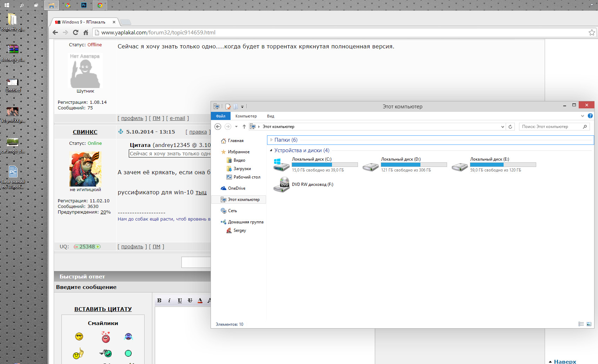The height and width of the screenshot is (364, 598).
Task: Click Наверх link at page bottom
Action: tap(565, 361)
